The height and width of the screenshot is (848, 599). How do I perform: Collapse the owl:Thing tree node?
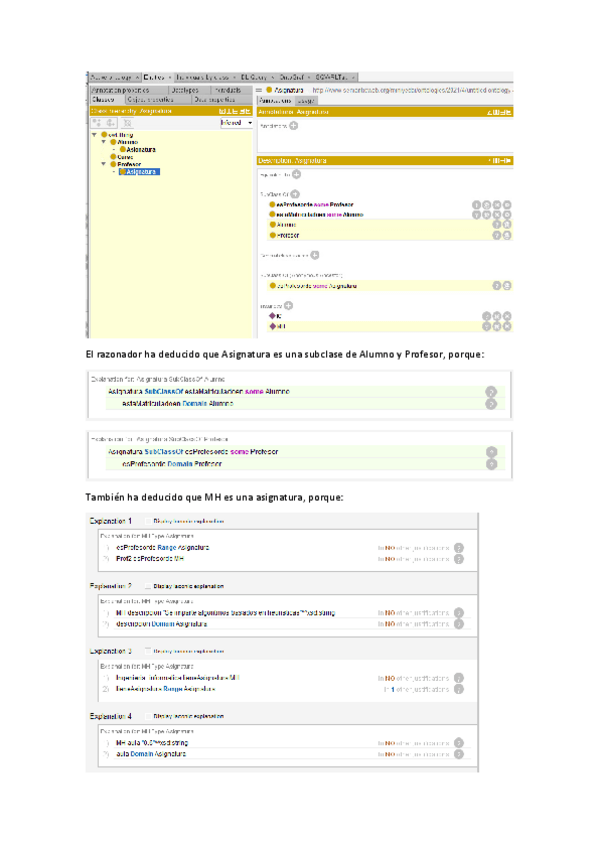coord(95,135)
